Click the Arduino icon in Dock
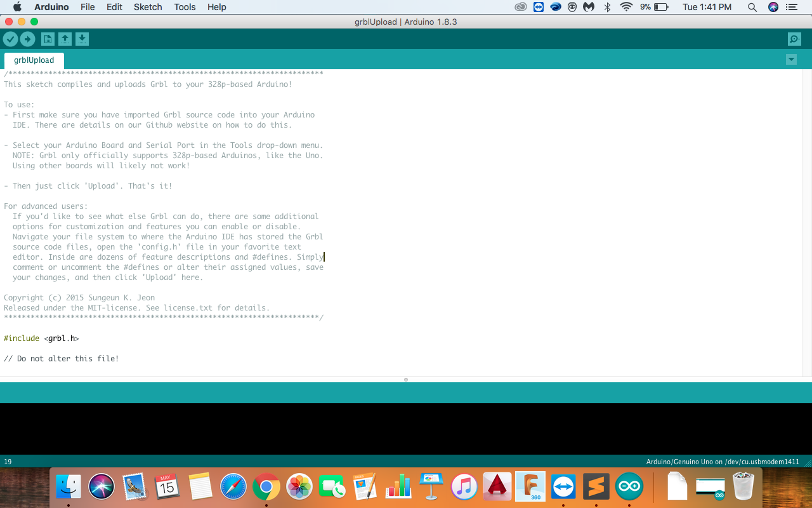This screenshot has width=812, height=508. [629, 487]
